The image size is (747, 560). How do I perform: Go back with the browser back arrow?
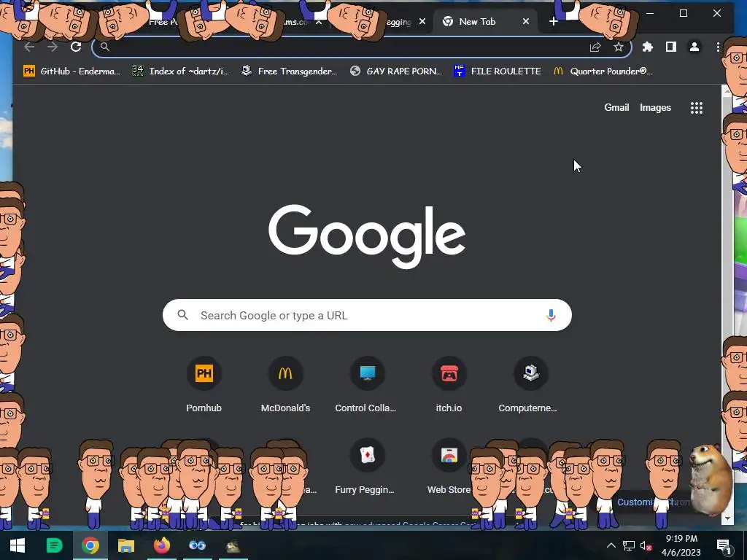pos(29,47)
